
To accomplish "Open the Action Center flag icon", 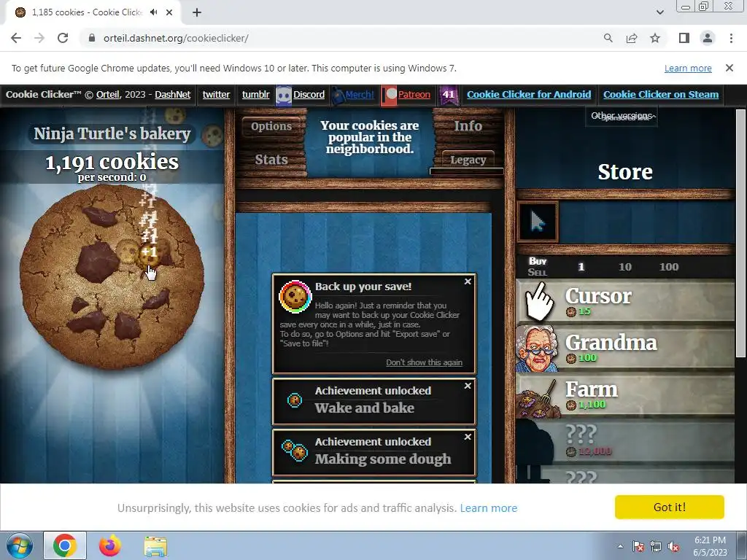I will click(638, 546).
